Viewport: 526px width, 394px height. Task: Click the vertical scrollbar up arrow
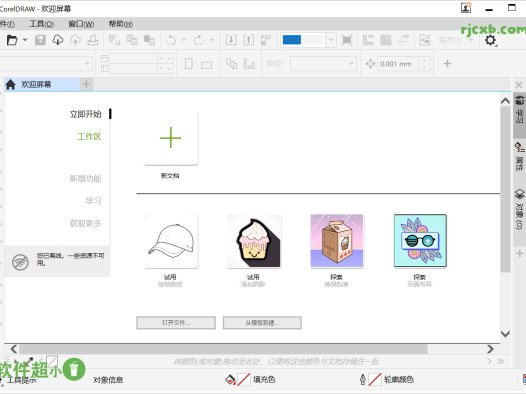[x=505, y=101]
